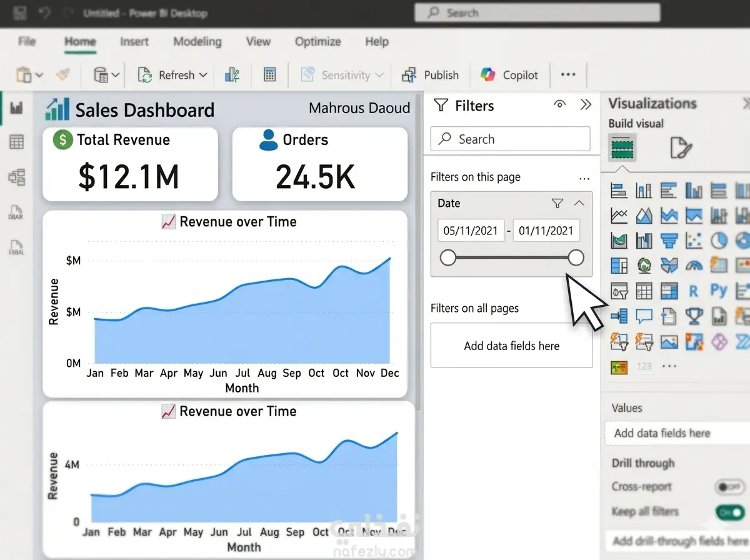
Task: Select the Funnel chart visual
Action: pos(669,240)
